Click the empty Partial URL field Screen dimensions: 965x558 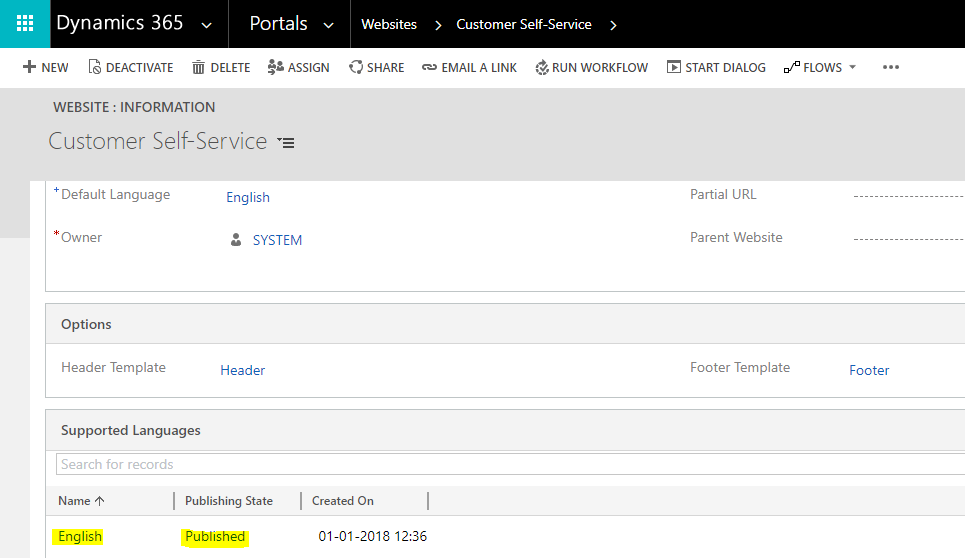pyautogui.click(x=908, y=196)
